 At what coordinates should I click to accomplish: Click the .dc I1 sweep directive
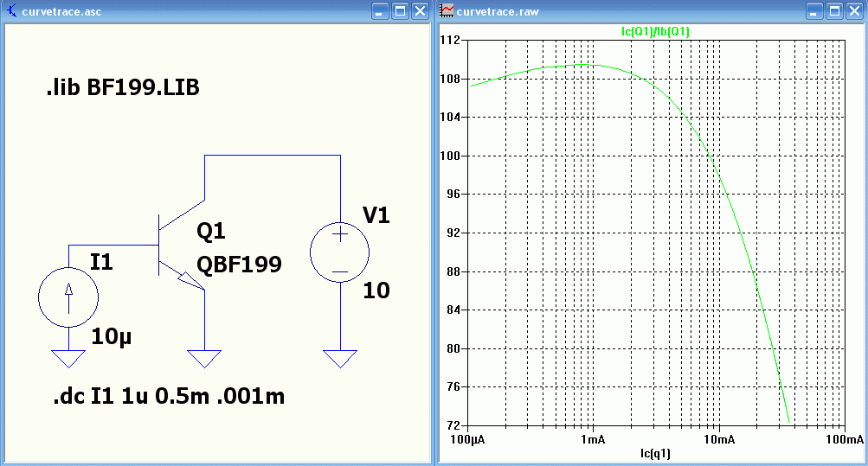[169, 396]
